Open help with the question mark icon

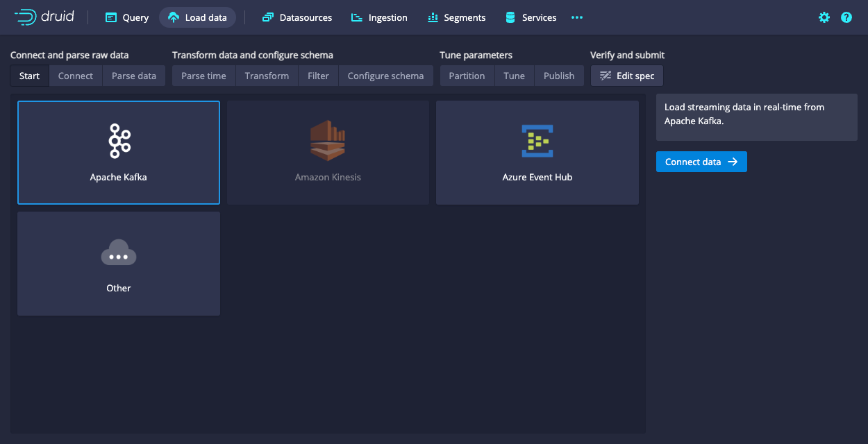pos(846,17)
